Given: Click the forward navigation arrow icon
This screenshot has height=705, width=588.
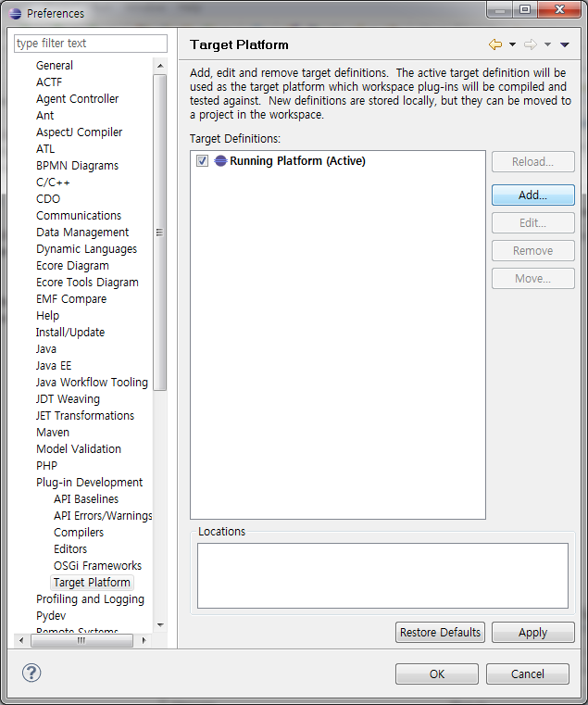Looking at the screenshot, I should [x=531, y=44].
